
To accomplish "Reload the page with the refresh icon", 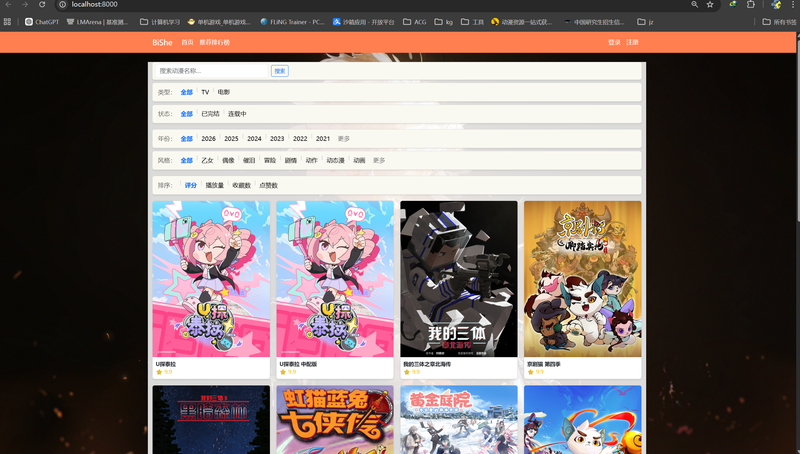I will 42,4.
